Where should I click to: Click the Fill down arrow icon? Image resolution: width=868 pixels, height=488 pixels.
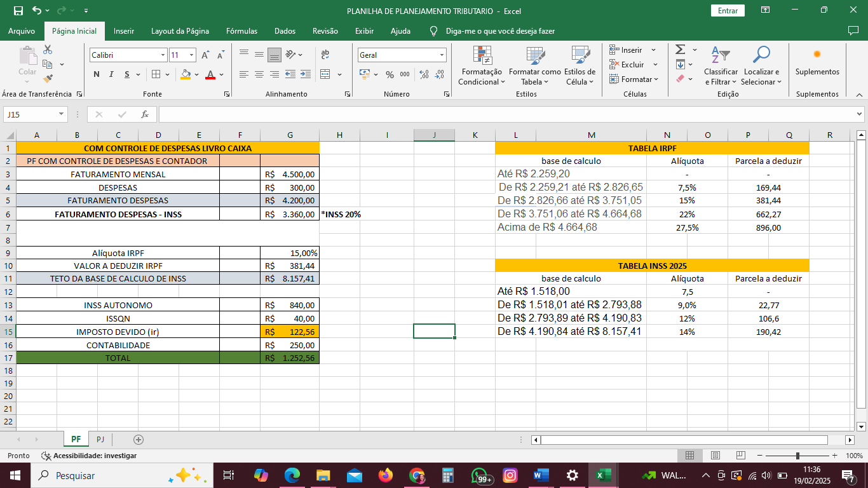680,64
